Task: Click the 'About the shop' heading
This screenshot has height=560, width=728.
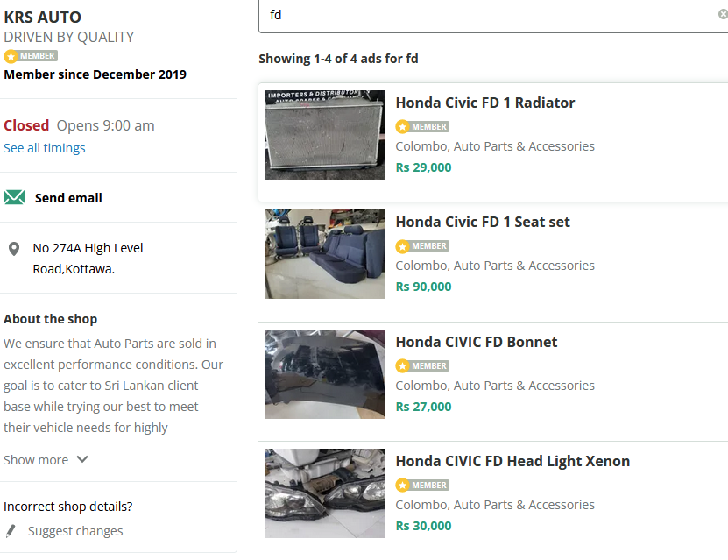Action: pos(51,319)
